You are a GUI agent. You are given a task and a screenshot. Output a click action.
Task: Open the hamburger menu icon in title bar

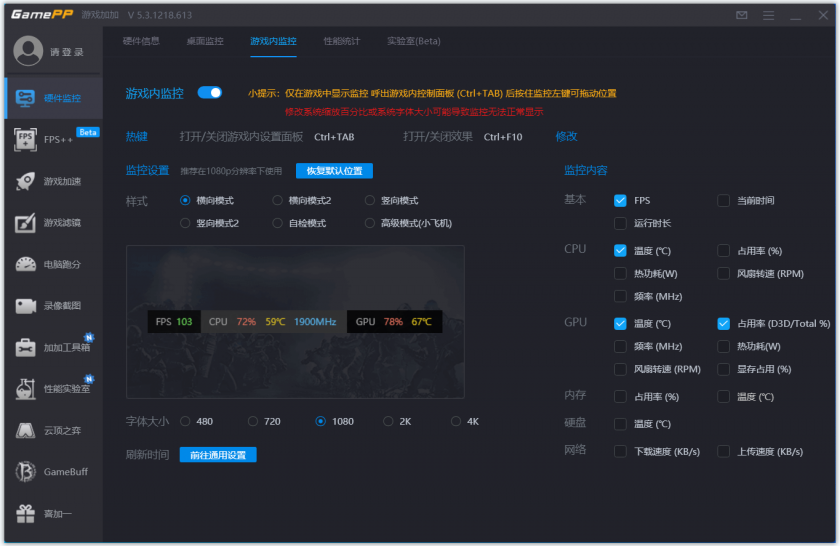[x=769, y=15]
